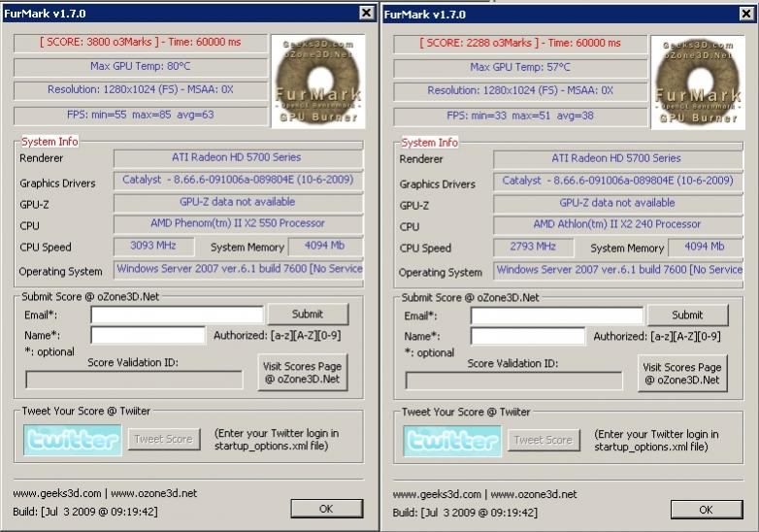759x532 pixels.
Task: Focus the Email field in right window
Action: coord(557,316)
